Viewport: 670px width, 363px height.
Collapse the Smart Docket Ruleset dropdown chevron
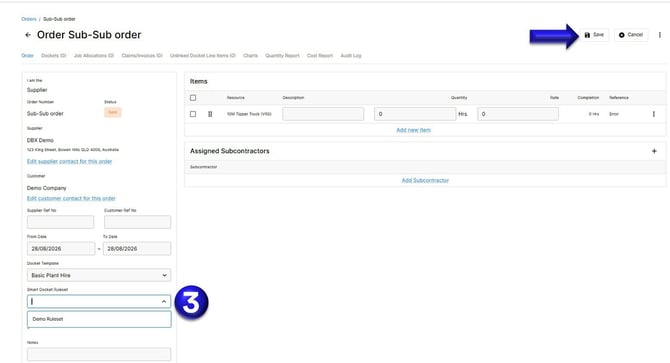point(164,302)
